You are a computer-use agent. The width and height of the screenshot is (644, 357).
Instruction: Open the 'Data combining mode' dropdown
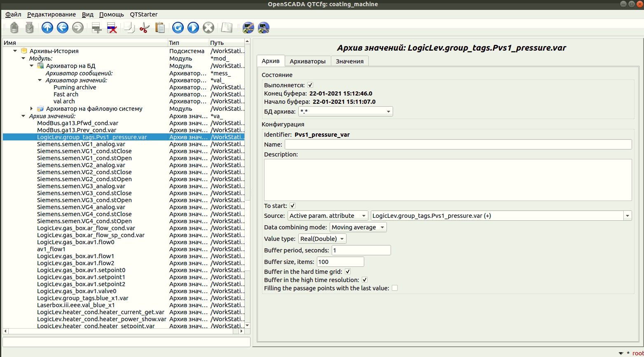pos(358,227)
